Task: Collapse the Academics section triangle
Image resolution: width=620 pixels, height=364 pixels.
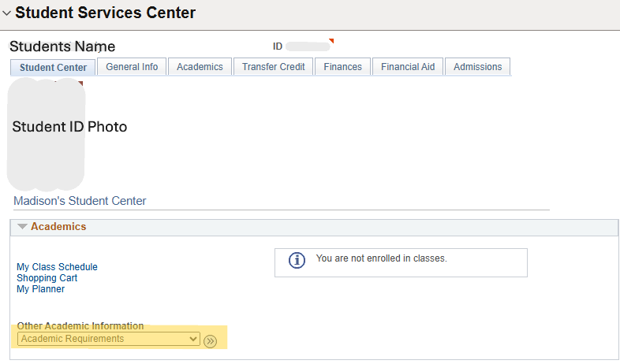Action: [22, 227]
